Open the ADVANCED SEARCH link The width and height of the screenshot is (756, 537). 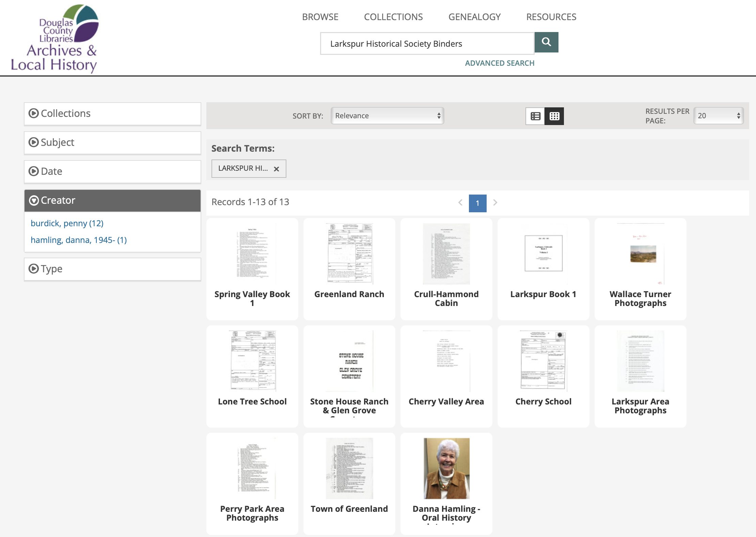pyautogui.click(x=500, y=63)
